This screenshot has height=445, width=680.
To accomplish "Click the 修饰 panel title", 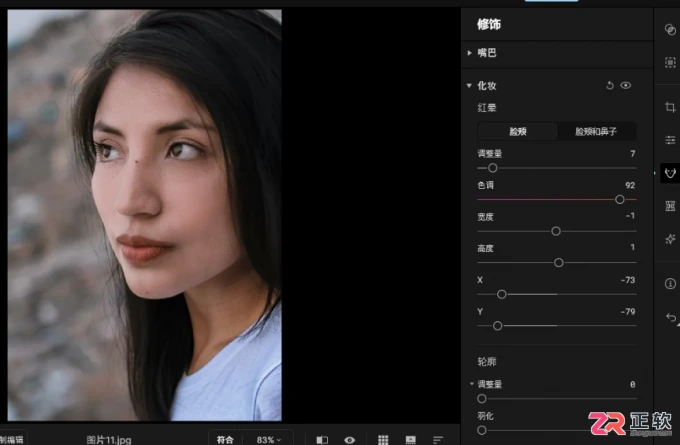I will tap(489, 24).
